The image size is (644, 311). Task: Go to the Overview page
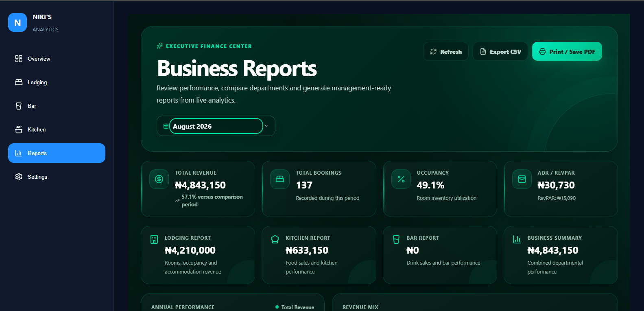click(57, 59)
